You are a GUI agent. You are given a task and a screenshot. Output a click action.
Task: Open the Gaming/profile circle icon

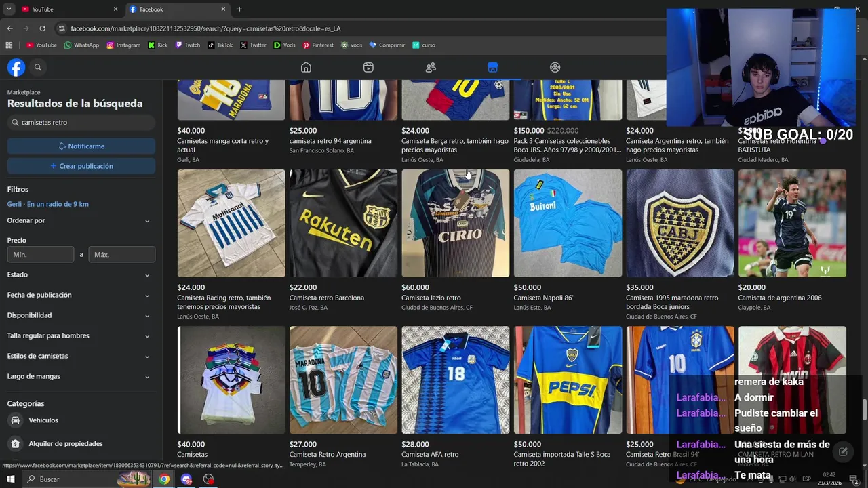coord(555,67)
